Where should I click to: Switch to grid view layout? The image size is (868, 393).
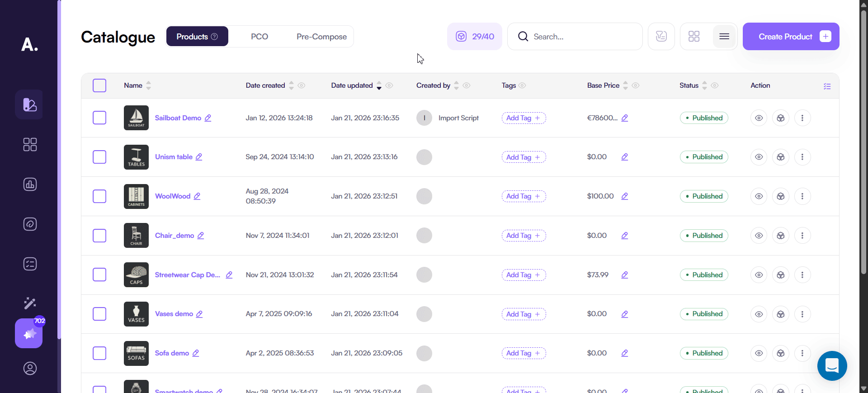click(x=694, y=37)
